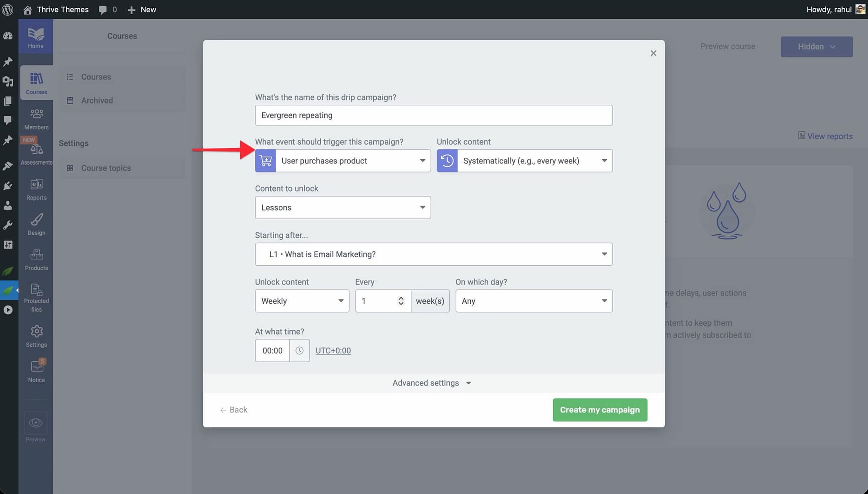
Task: Click the UTC+0:00 timezone link
Action: coord(333,351)
